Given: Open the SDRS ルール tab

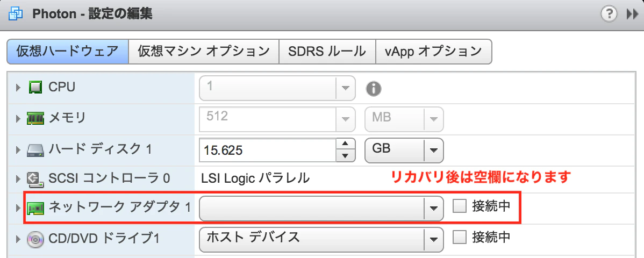Looking at the screenshot, I should point(327,52).
